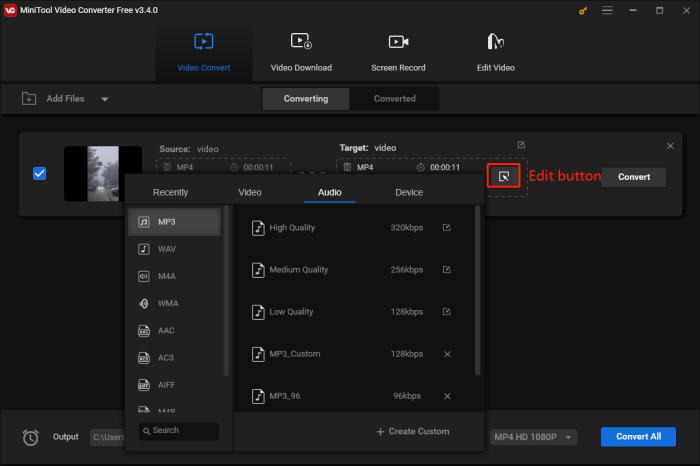The image size is (700, 466).
Task: Click the Convert button
Action: click(634, 177)
